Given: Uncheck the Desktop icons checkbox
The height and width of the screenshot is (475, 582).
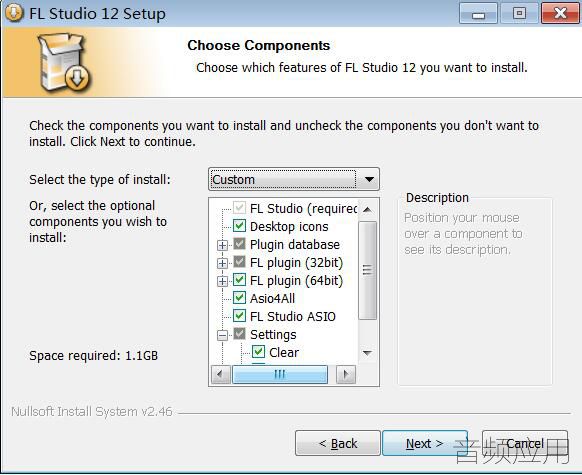Looking at the screenshot, I should (x=239, y=226).
